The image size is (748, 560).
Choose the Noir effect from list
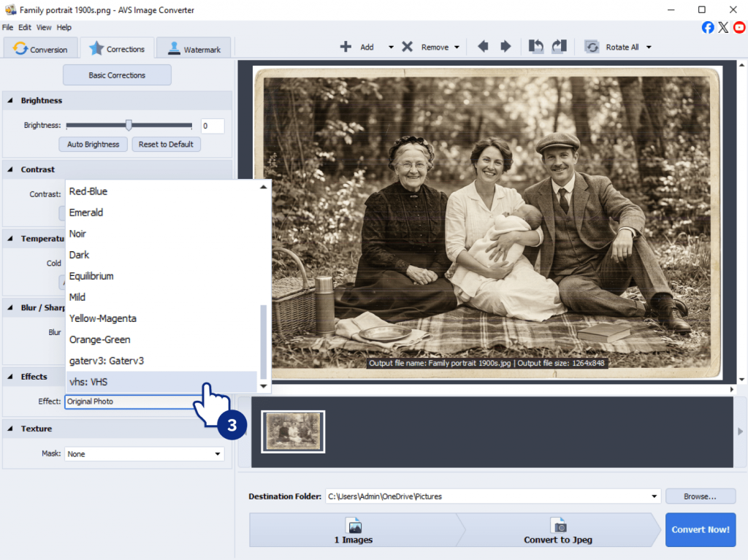tap(77, 234)
